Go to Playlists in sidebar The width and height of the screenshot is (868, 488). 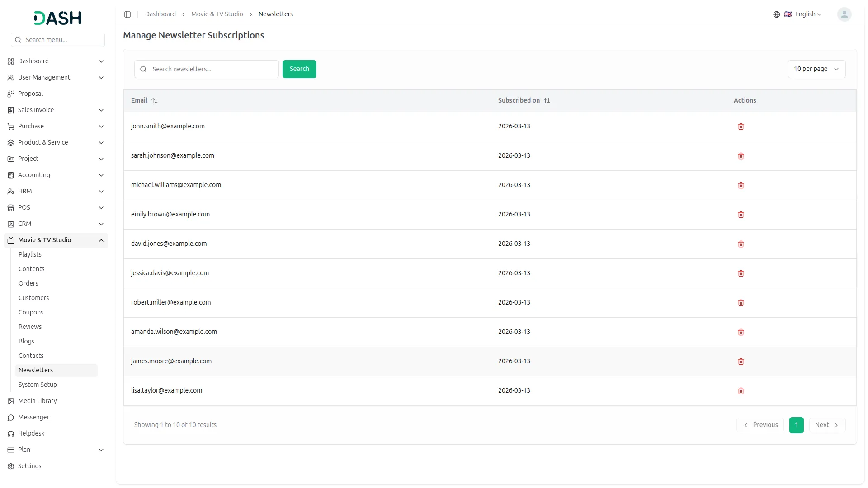click(x=30, y=255)
